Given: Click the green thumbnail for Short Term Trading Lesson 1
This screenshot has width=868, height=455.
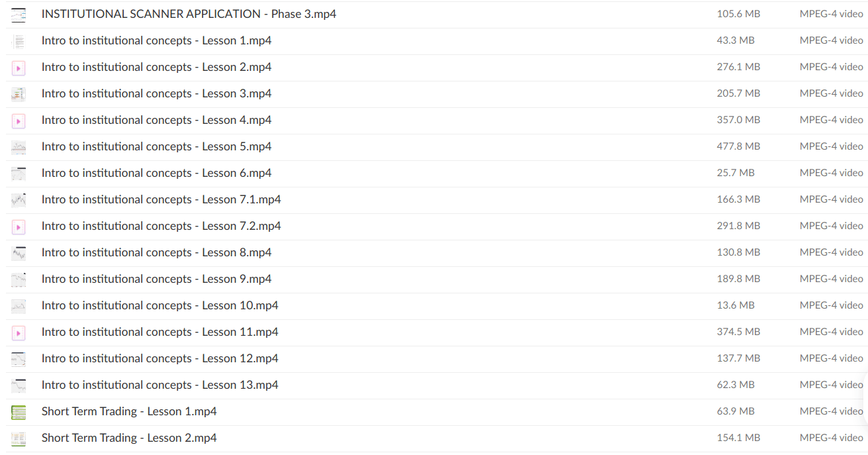Looking at the screenshot, I should (19, 412).
